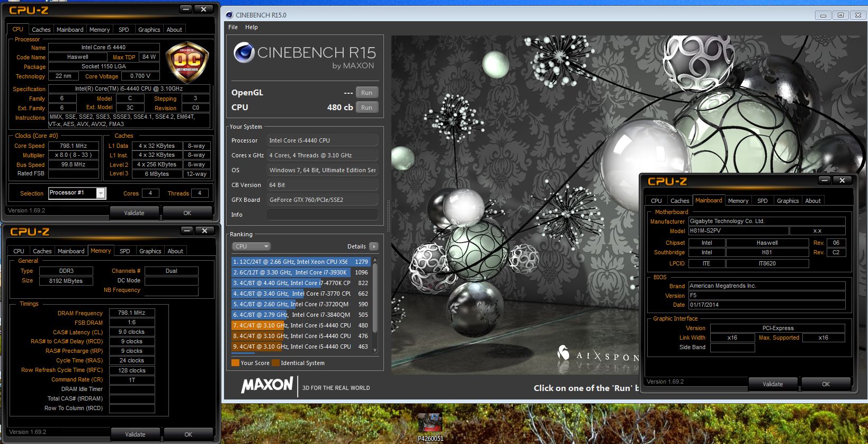Open SPD tab in Mainboard CPU-Z window
Screen dimensions: 868x444
762,201
